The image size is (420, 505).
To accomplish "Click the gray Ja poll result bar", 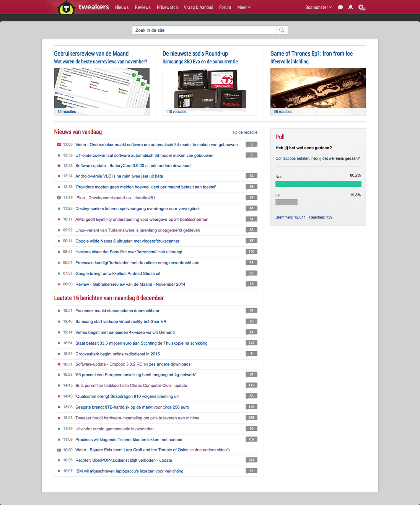I will coord(287,202).
